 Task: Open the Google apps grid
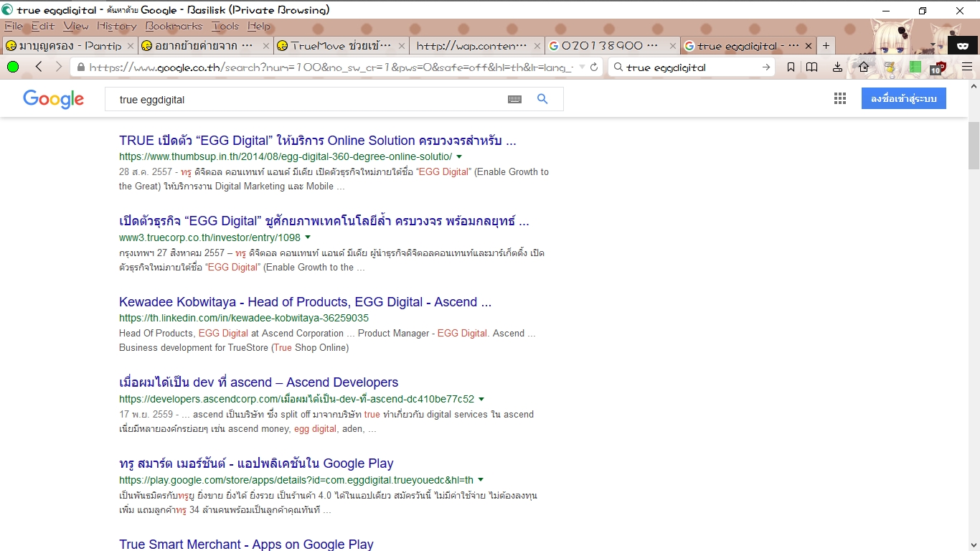840,99
